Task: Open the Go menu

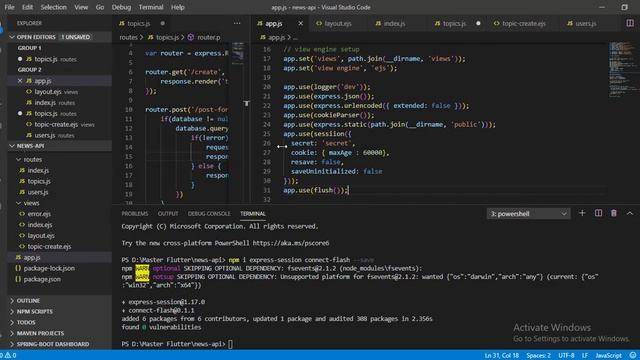Action: 100,7
